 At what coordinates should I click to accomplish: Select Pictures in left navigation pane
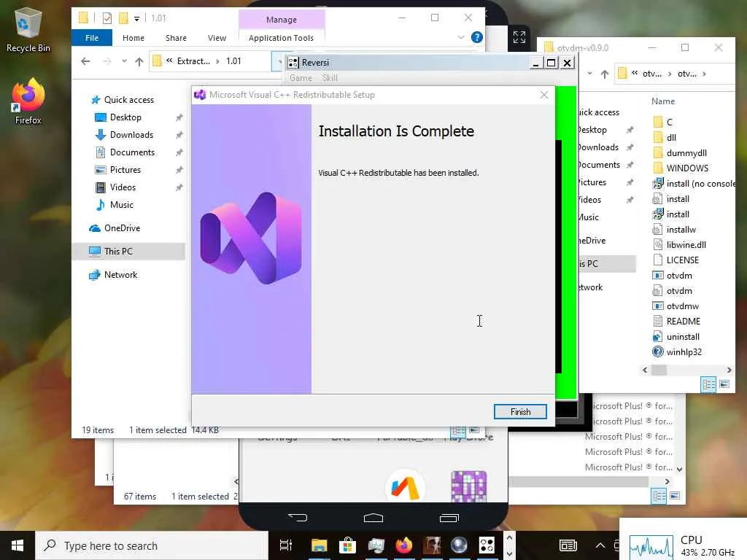click(x=125, y=169)
